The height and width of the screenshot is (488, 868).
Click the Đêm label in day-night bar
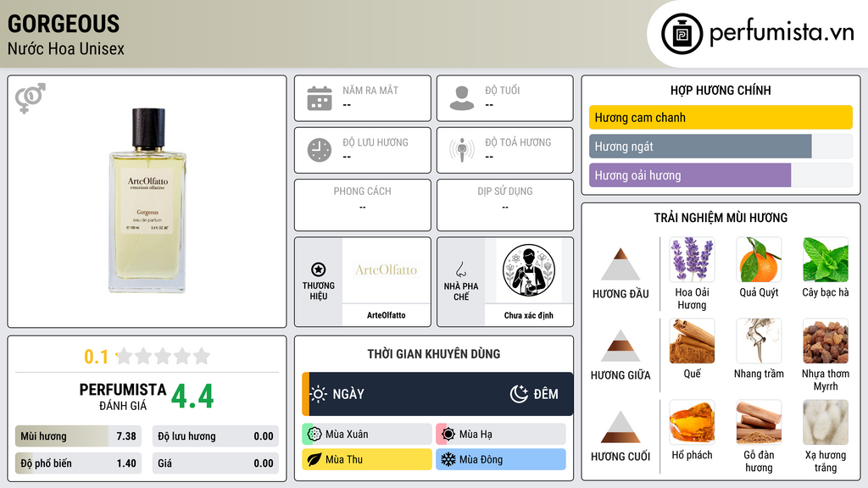546,394
